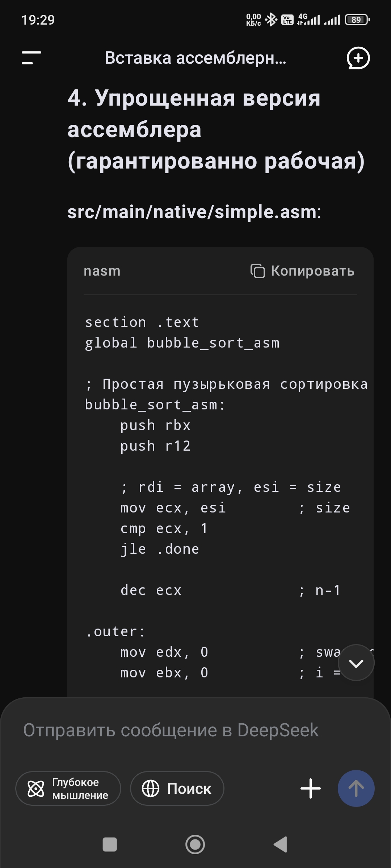The height and width of the screenshot is (868, 391).
Task: Open attachments with the plus icon
Action: [x=311, y=788]
